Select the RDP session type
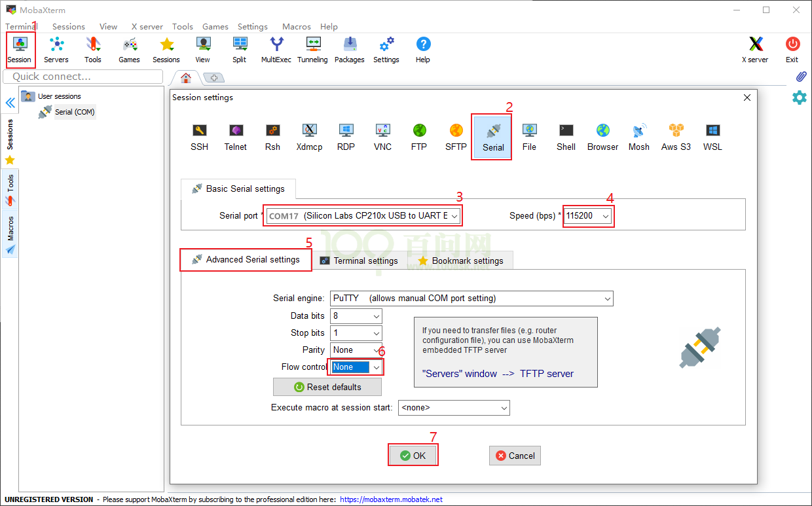Screen dimensions: 812x506 point(346,137)
